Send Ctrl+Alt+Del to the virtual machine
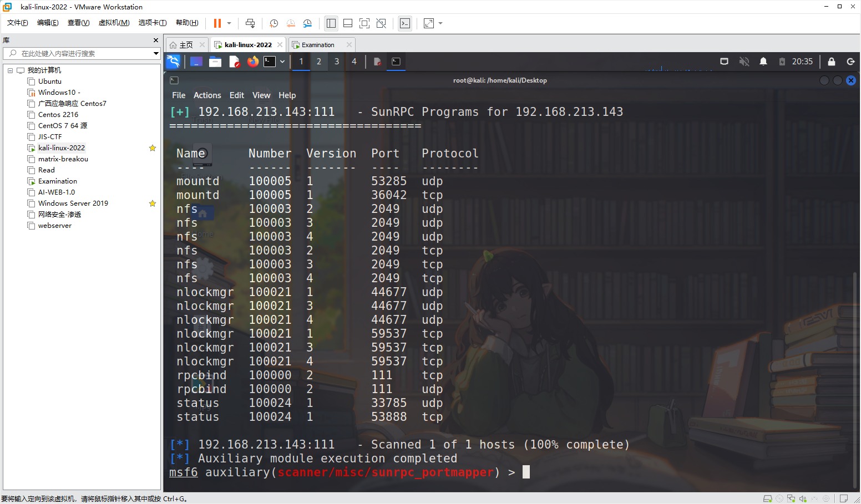Viewport: 861px width, 504px height. click(250, 23)
